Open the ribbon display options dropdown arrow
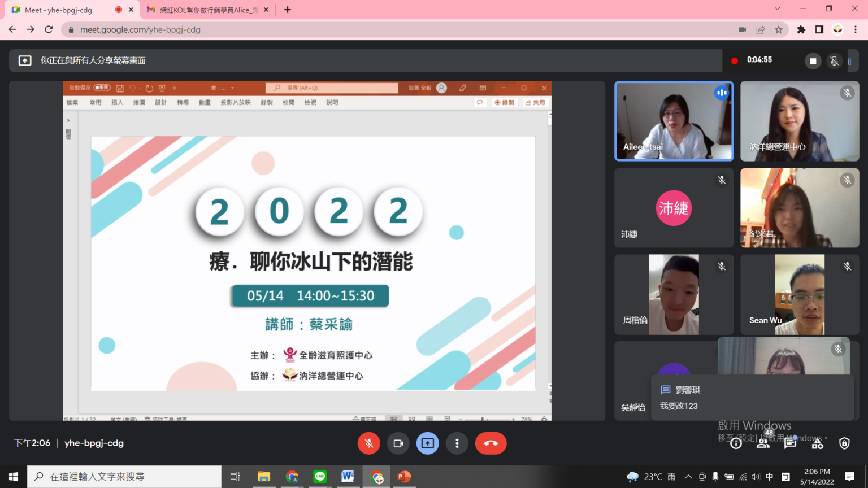868x488 pixels. click(174, 88)
